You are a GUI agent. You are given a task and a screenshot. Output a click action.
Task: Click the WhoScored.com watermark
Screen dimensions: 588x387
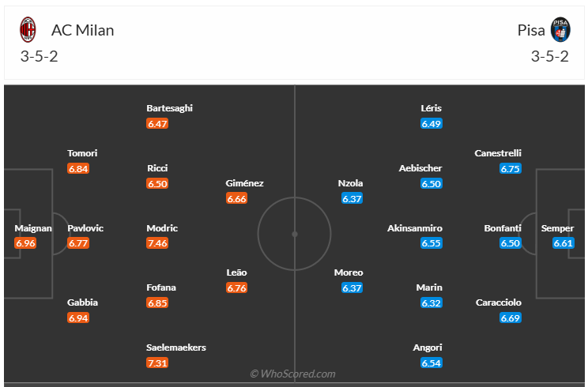tap(293, 374)
